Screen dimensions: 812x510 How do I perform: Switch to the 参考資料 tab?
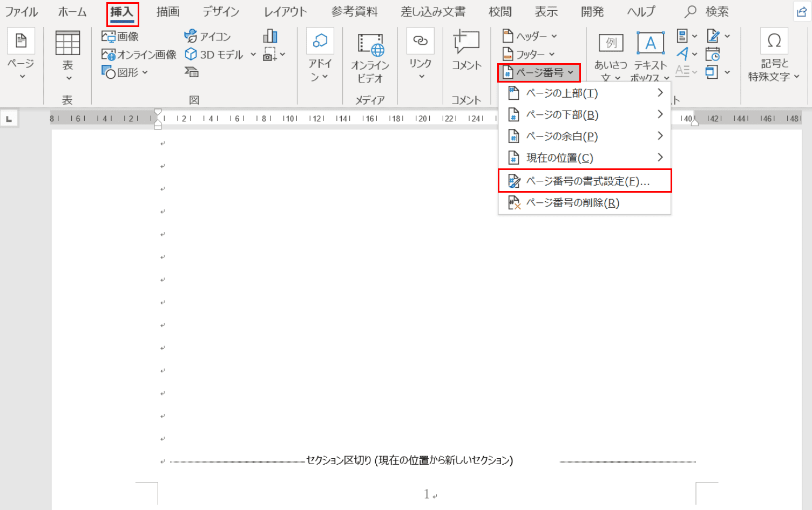point(354,11)
